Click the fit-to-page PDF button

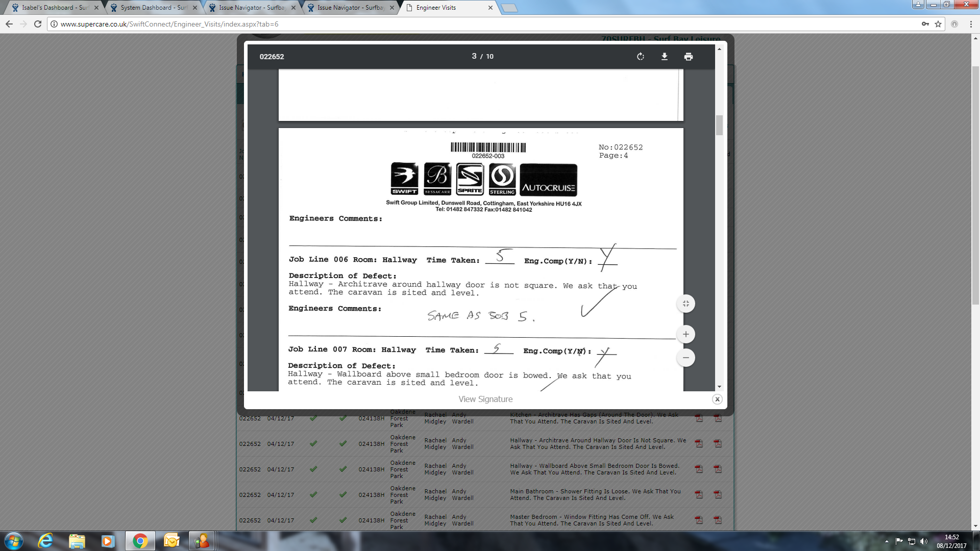coord(685,304)
